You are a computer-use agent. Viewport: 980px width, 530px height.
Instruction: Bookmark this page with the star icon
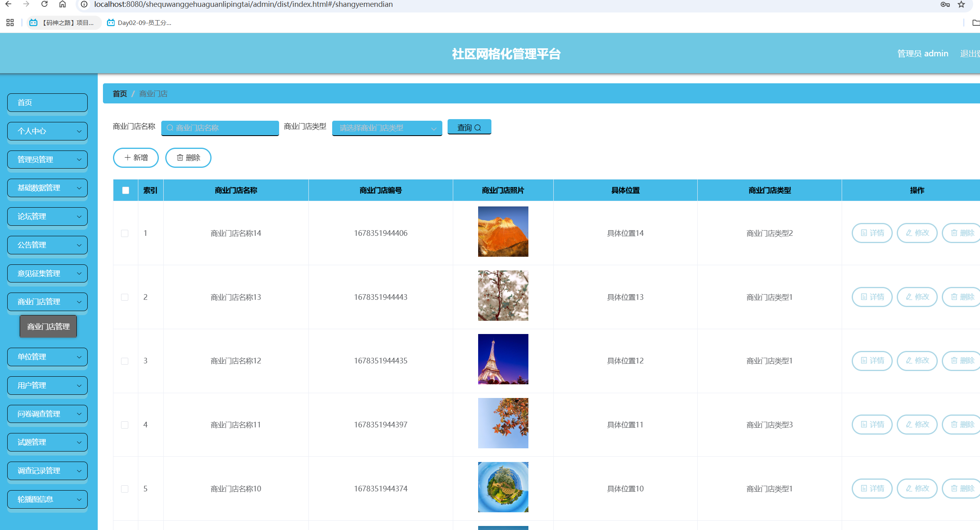click(961, 4)
